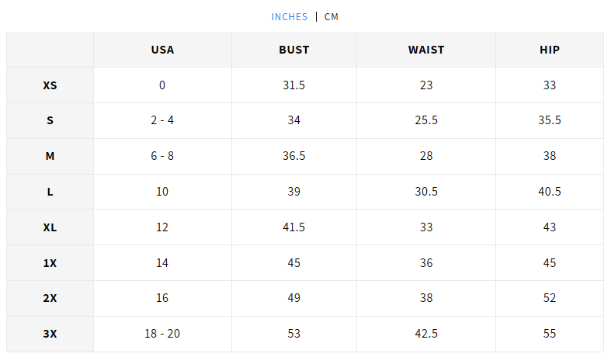Click the HIP column header
611x364 pixels.
550,50
